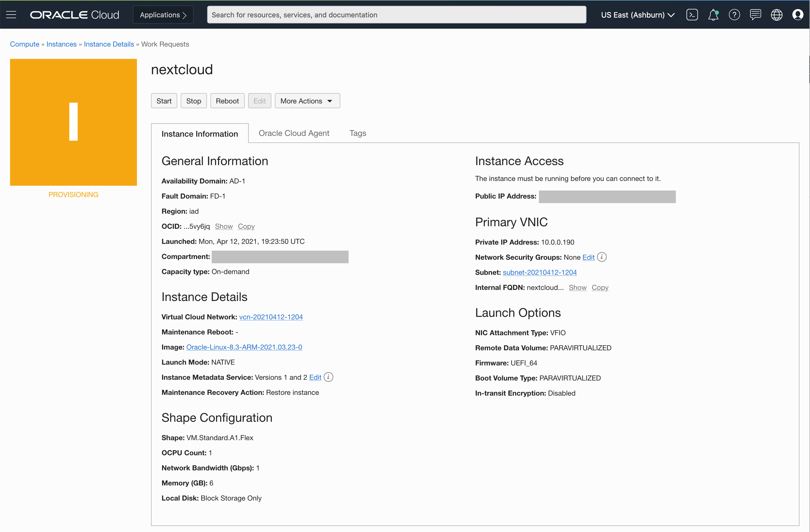810x532 pixels.
Task: Focus the resources search field
Action: click(396, 15)
